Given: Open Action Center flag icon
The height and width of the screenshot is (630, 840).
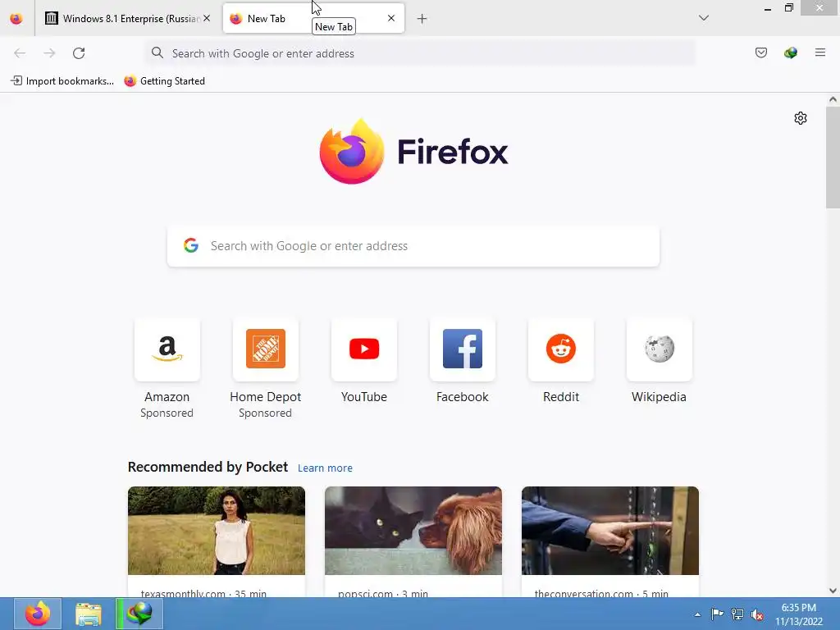Looking at the screenshot, I should 717,614.
